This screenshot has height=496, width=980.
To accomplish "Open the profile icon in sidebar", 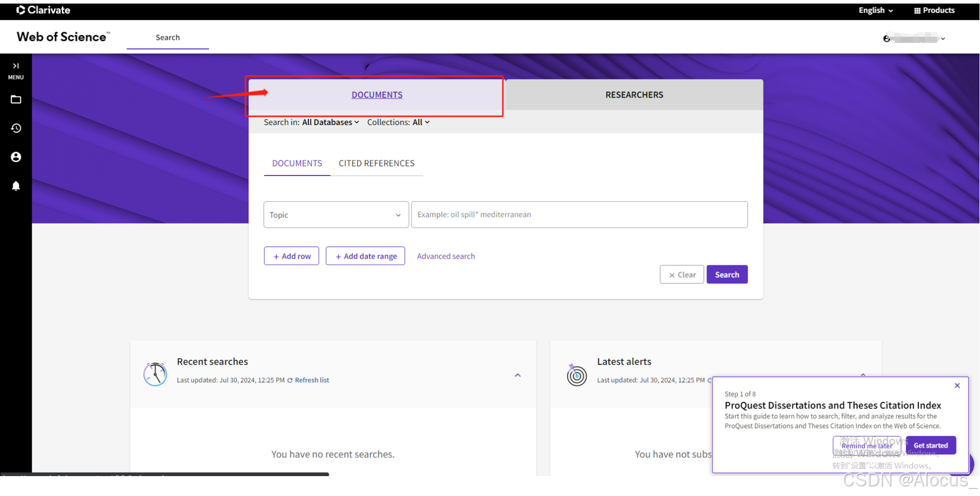I will (x=16, y=157).
